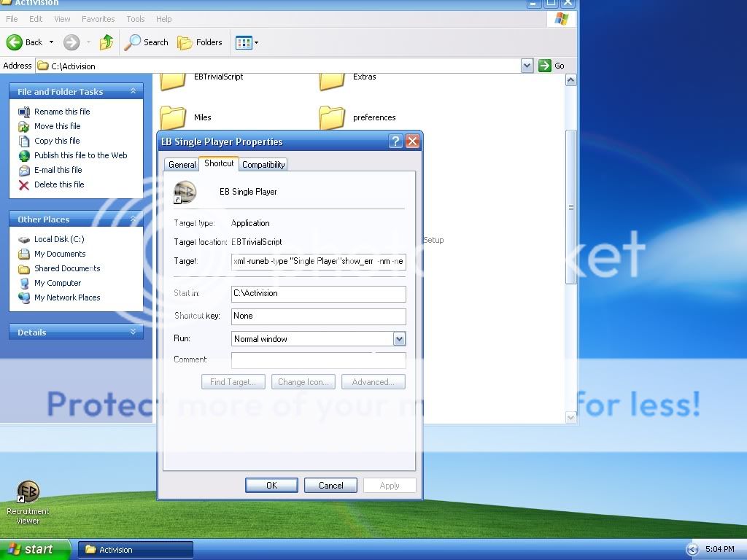Expand hidden system tray icons
Image resolution: width=747 pixels, height=560 pixels.
tap(692, 550)
